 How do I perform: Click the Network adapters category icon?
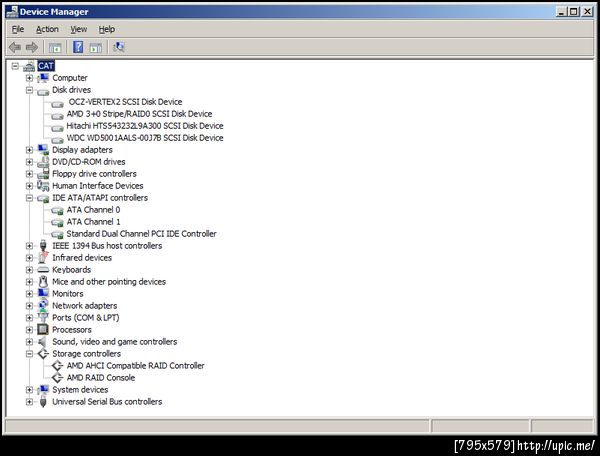click(43, 305)
